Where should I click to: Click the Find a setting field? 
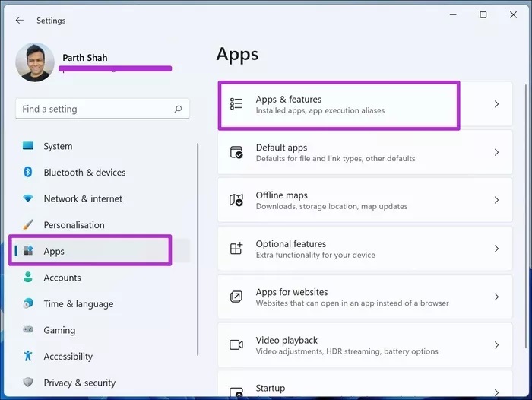[x=95, y=109]
